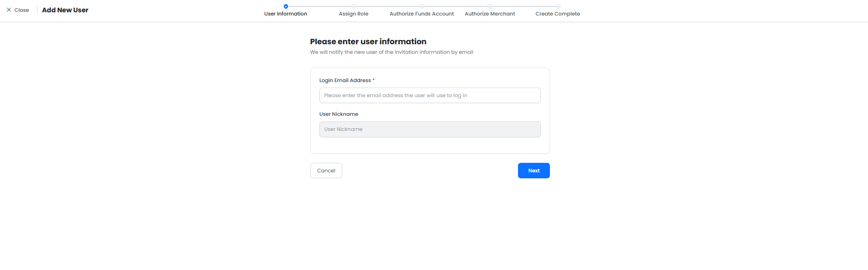Select the Assign Role step label
The width and height of the screenshot is (868, 270).
pos(354,14)
